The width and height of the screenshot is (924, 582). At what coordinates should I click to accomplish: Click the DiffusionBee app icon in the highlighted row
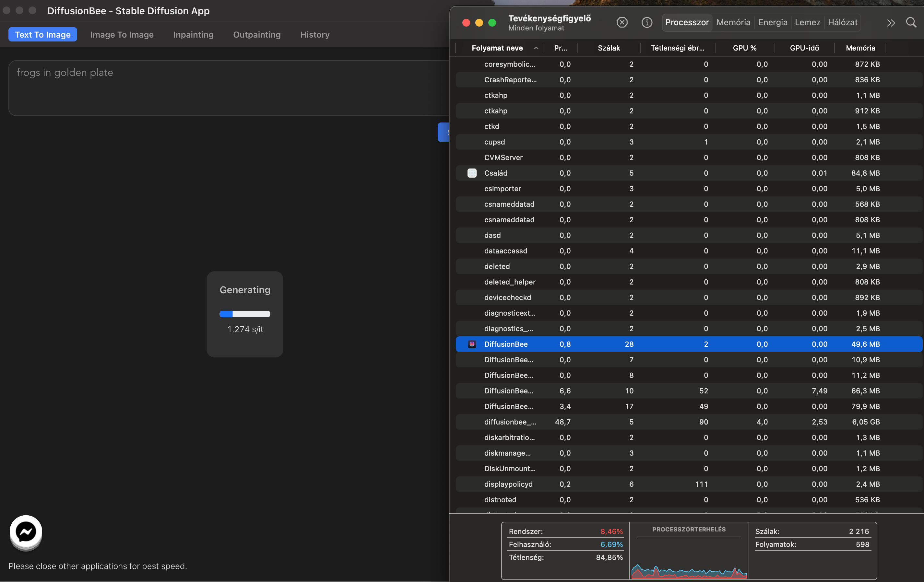point(472,344)
